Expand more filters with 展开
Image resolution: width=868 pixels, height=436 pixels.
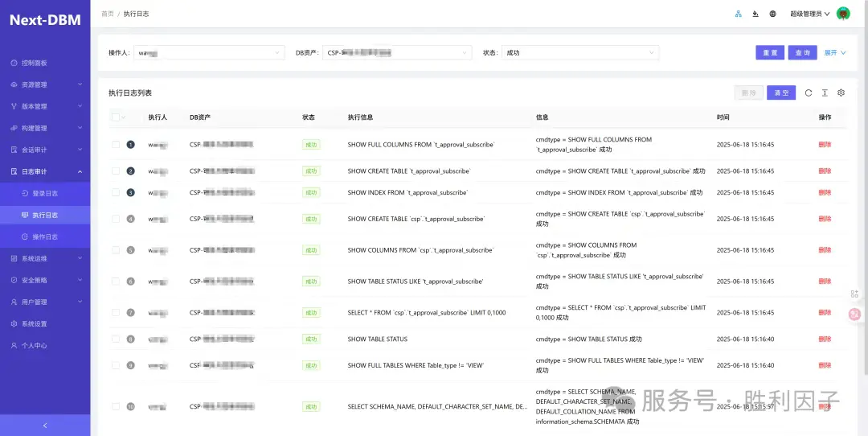(835, 52)
